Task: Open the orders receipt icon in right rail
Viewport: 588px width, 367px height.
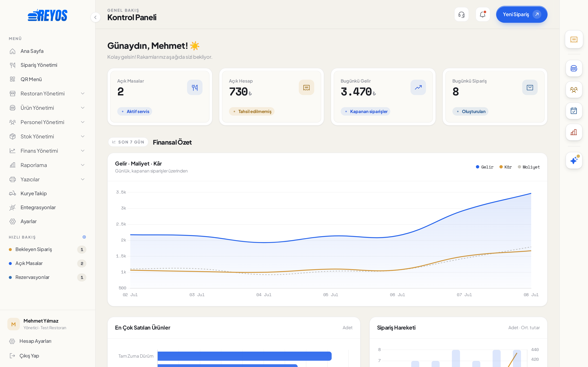Action: tap(574, 39)
